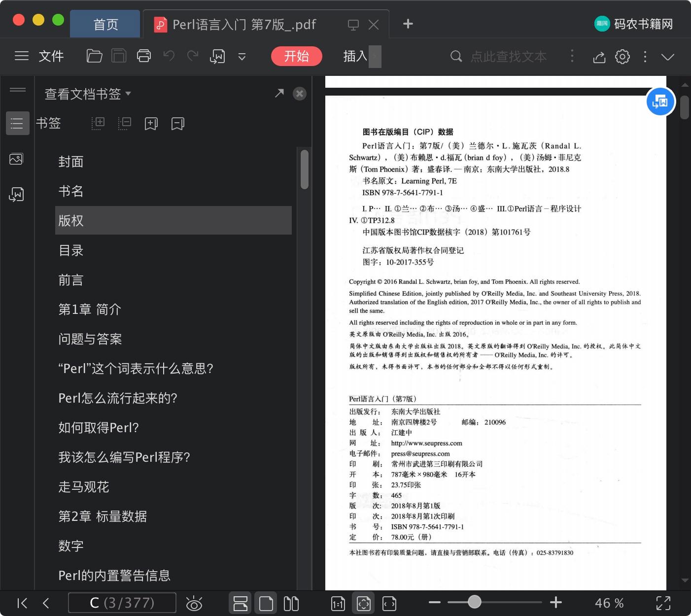Click the bookmark panel scrollbar
This screenshot has height=616, width=691.
pyautogui.click(x=305, y=169)
